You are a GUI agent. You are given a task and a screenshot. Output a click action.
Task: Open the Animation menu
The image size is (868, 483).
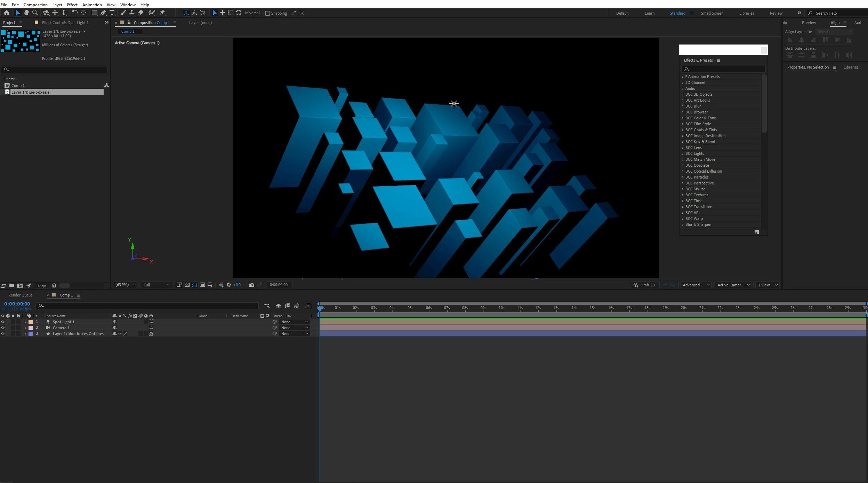92,5
